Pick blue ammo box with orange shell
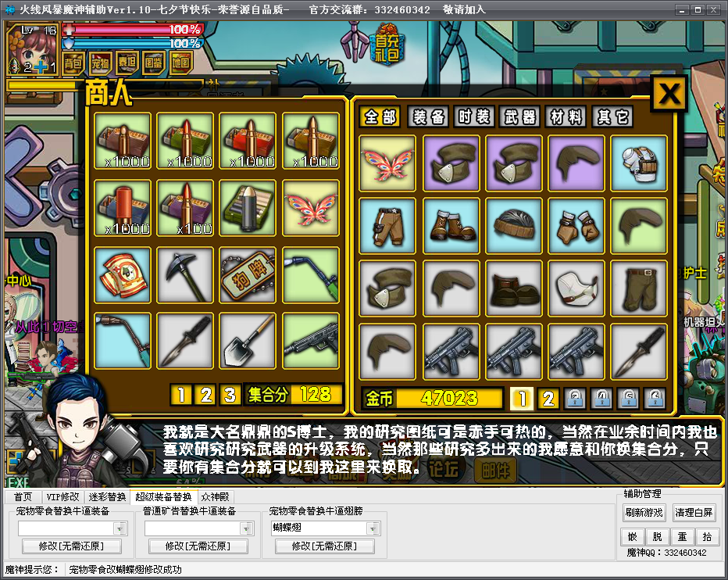The width and height of the screenshot is (728, 580). point(123,208)
